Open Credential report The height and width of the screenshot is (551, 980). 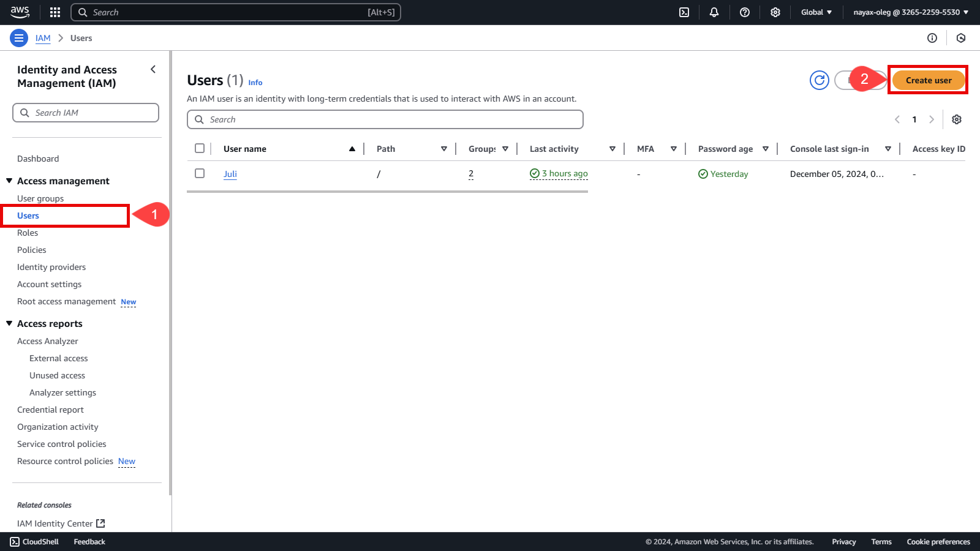point(50,410)
